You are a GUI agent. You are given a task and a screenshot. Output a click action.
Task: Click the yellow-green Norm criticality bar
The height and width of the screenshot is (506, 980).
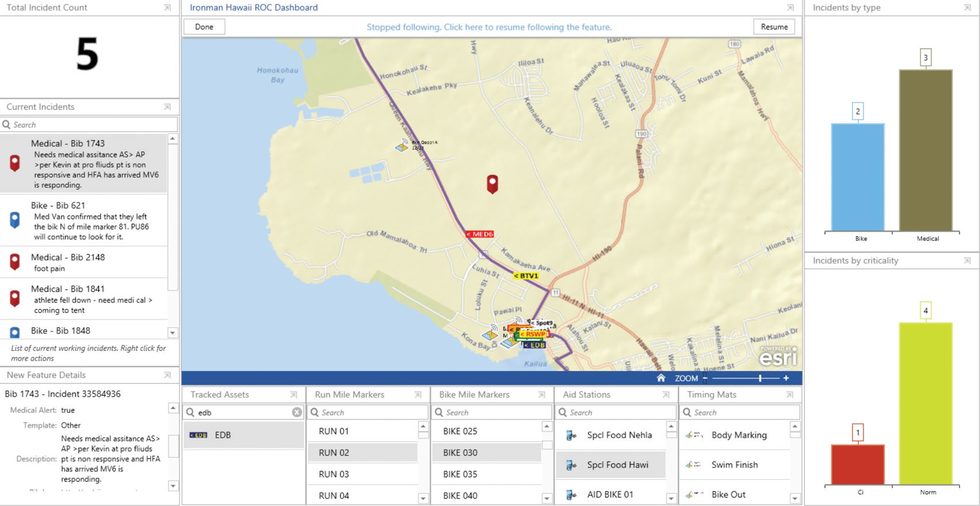[926, 404]
